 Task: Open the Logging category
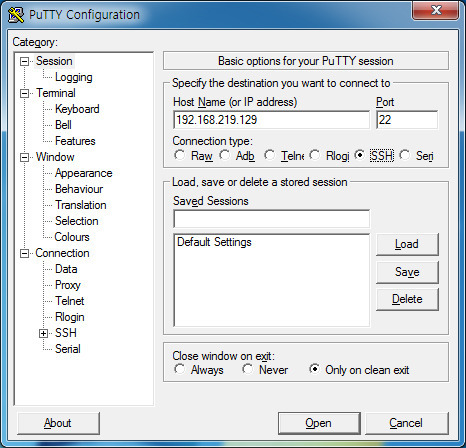click(x=74, y=77)
